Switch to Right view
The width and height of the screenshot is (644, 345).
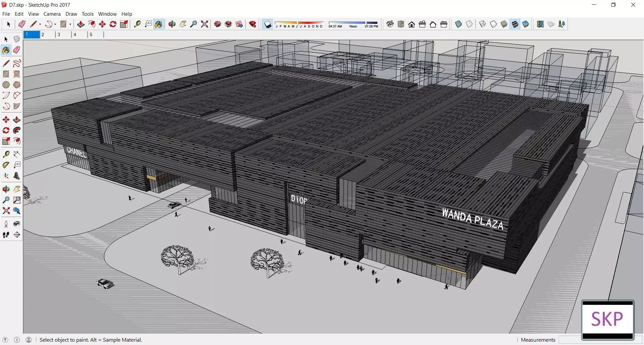(422, 24)
